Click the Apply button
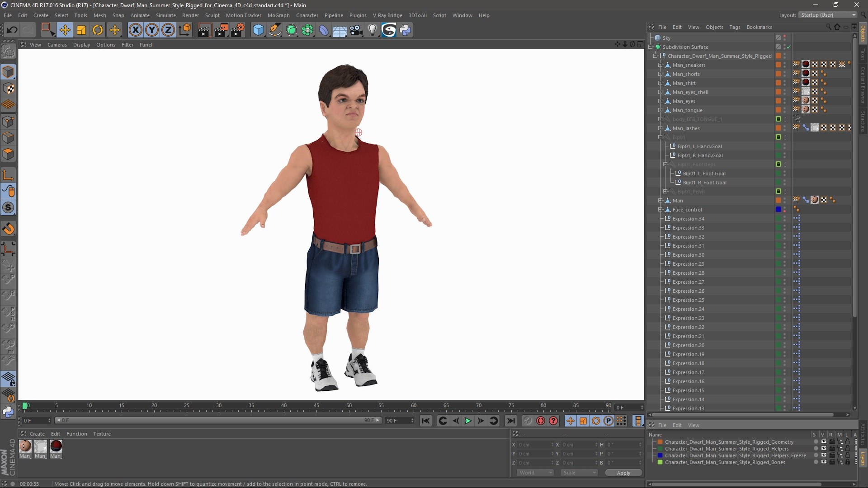 [623, 473]
